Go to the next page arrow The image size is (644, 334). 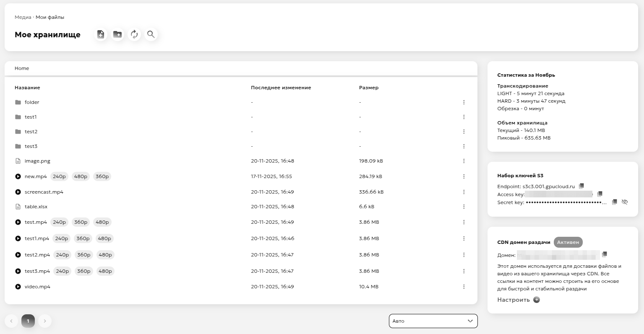45,321
